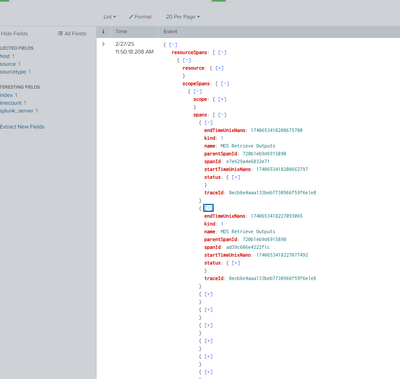Click name value in span ad39c606e4222f1c
This screenshot has width=400, height=379.
(248, 232)
